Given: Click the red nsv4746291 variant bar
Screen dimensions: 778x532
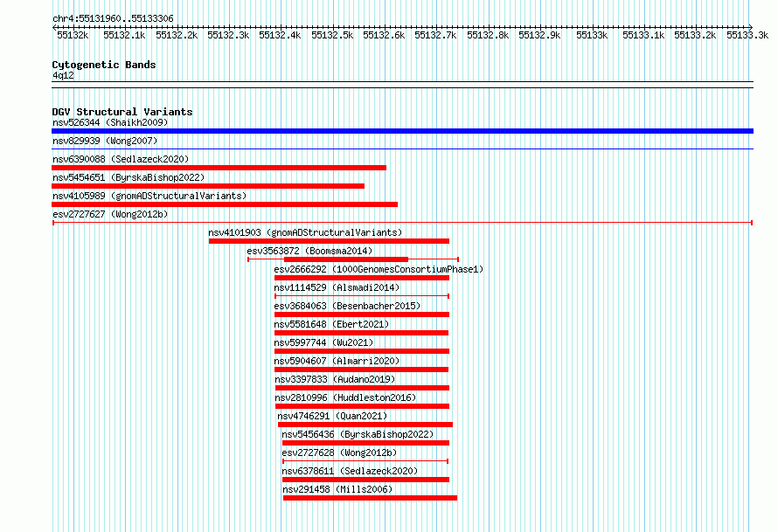Looking at the screenshot, I should point(365,425).
